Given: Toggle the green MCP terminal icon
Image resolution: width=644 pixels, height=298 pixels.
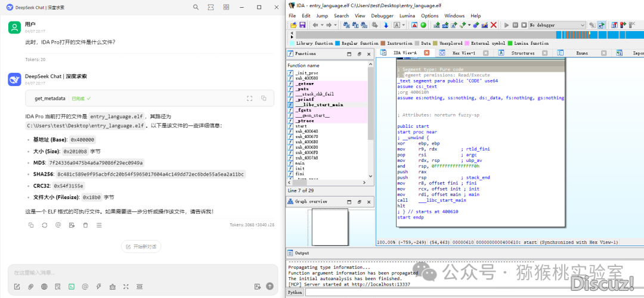Looking at the screenshot, I should click(72, 287).
